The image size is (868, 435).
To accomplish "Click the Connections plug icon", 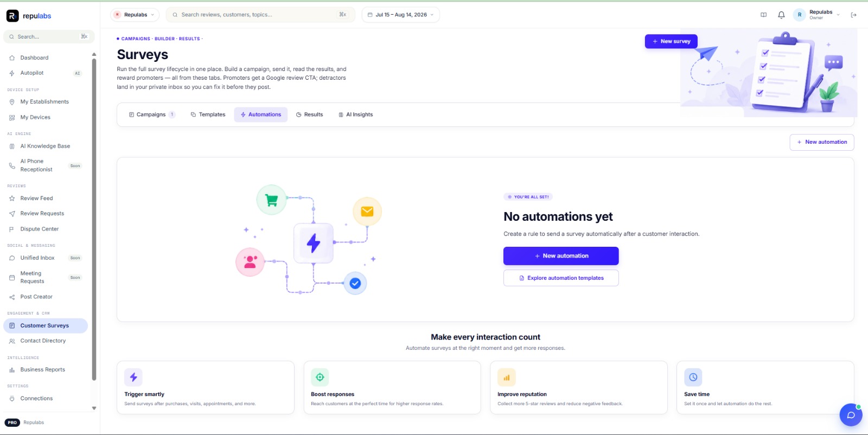I will [x=12, y=398].
